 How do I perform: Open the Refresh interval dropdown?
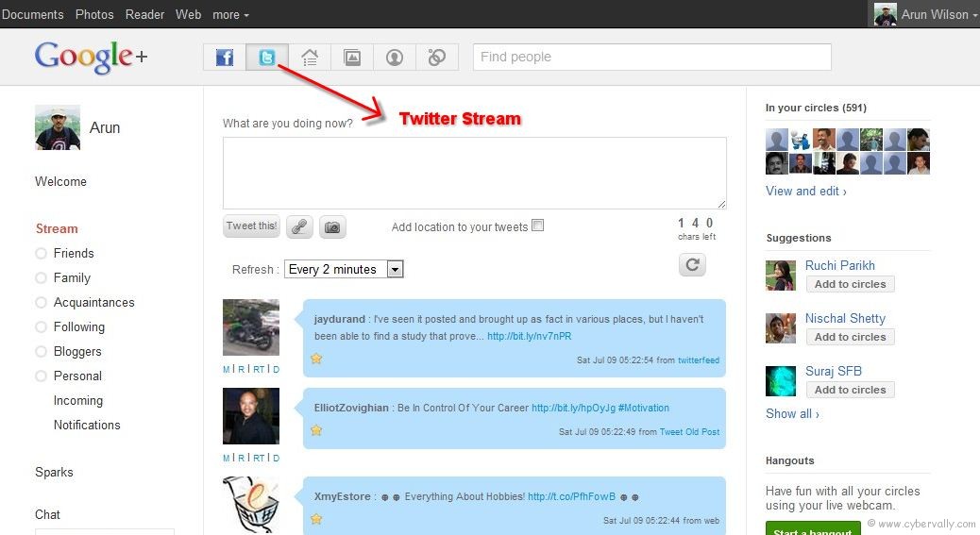tap(344, 269)
